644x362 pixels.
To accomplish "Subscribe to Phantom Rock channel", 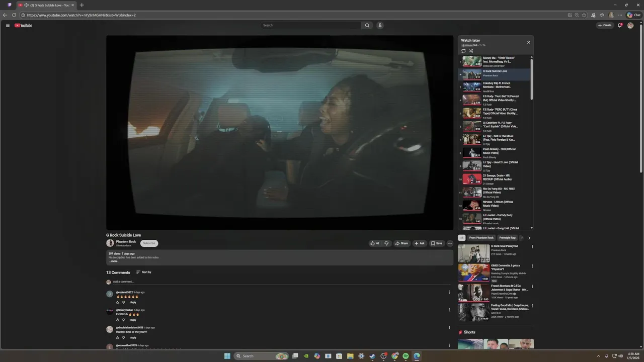I will pos(149,243).
